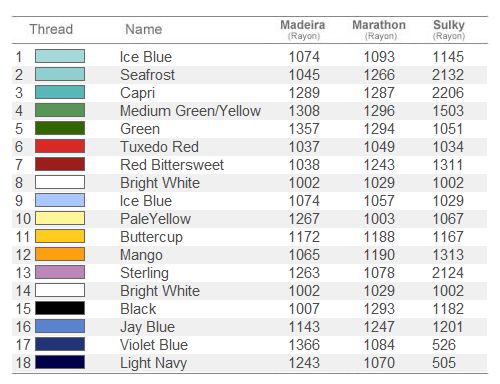The height and width of the screenshot is (384, 500).
Task: Pick the Capri teal swatch
Action: click(x=60, y=92)
